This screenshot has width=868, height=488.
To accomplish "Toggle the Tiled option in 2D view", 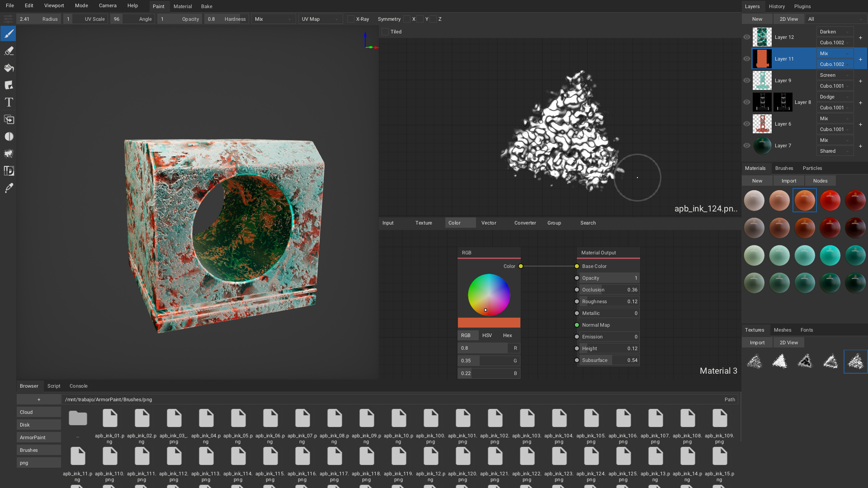I will 385,32.
